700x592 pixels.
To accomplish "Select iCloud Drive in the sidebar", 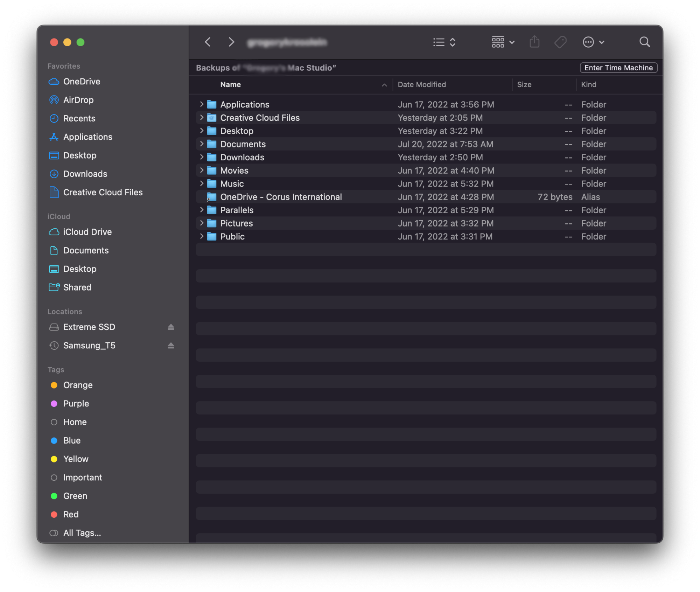I will pos(87,232).
